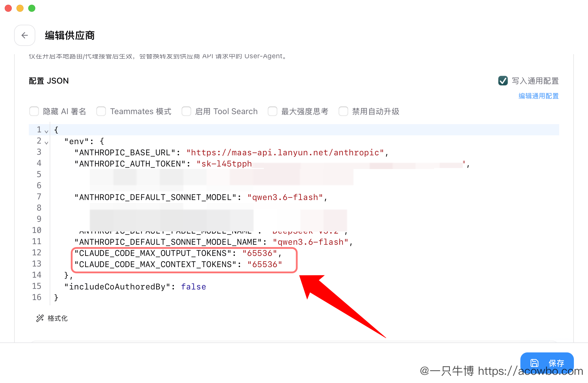Click the ANTHROPIC_BASE_URL key on line 3
This screenshot has width=588, height=383.
[x=125, y=152]
